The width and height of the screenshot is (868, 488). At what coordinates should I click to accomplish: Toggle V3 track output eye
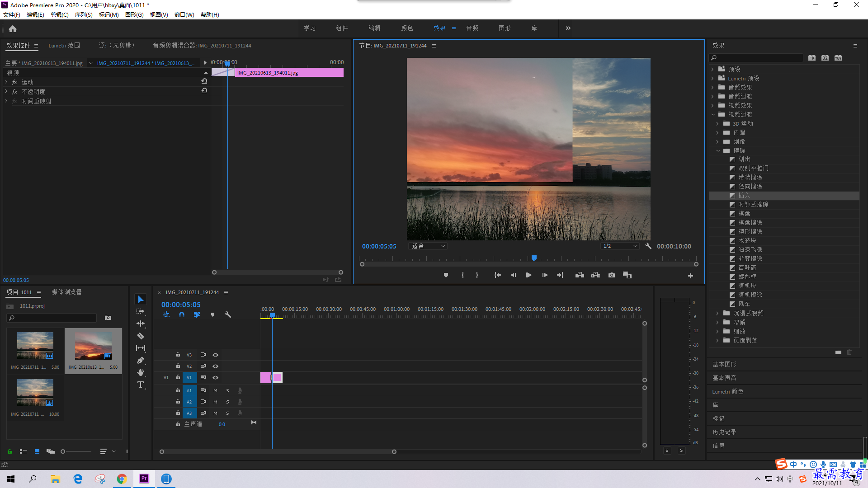pos(216,355)
